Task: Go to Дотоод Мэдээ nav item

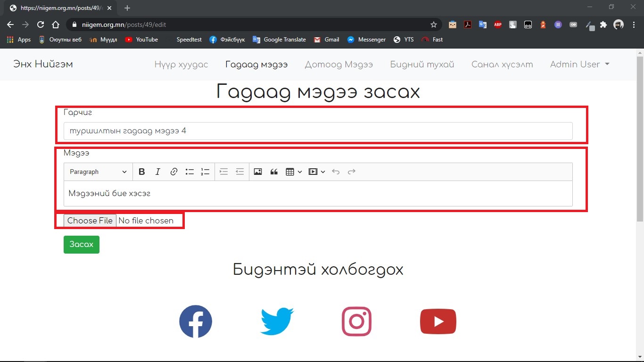Action: click(x=339, y=65)
